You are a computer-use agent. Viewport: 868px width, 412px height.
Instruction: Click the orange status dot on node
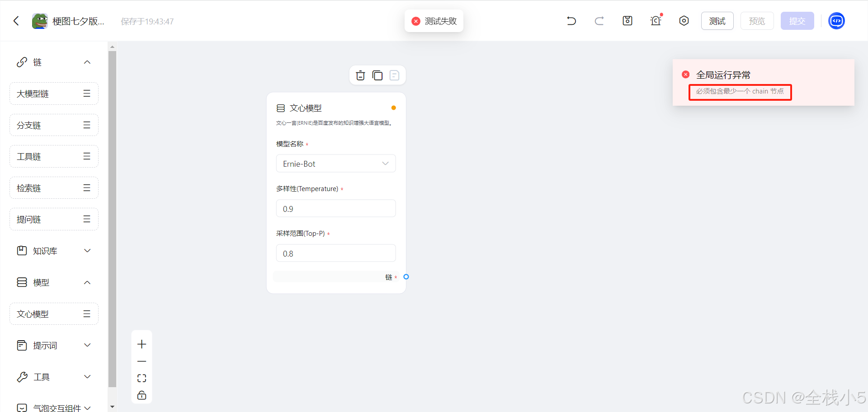tap(394, 108)
